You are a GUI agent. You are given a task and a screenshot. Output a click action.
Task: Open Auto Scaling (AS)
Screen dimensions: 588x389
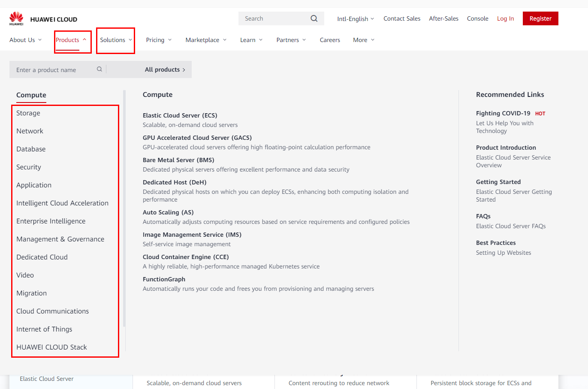pos(168,212)
